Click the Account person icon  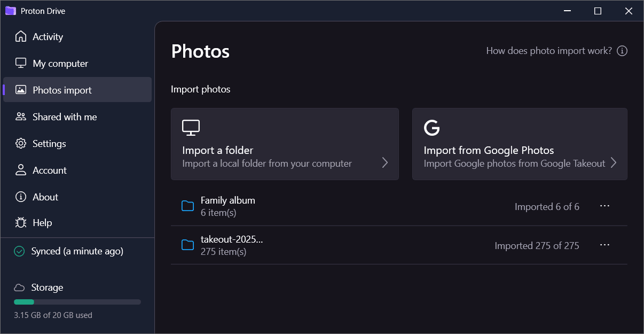[21, 170]
